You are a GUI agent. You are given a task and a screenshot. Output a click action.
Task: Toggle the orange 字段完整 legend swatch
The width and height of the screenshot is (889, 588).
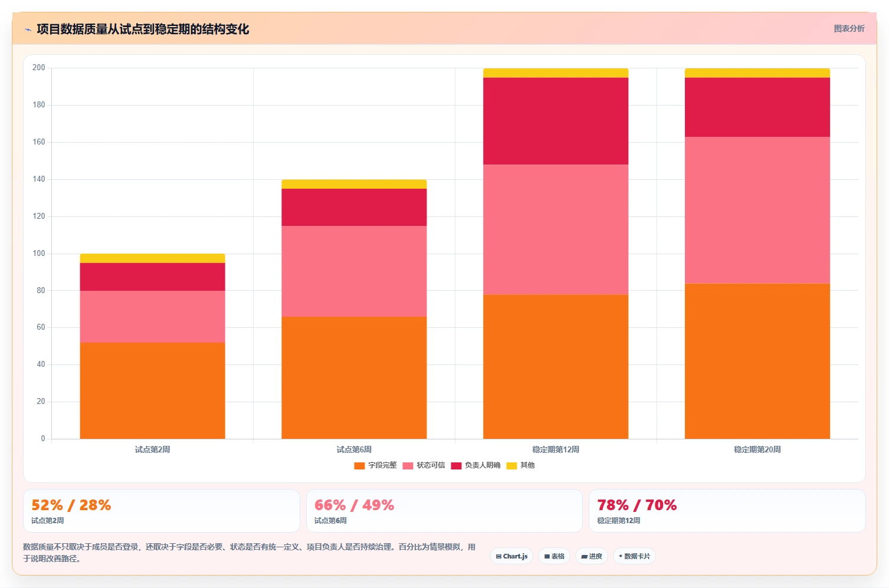pyautogui.click(x=359, y=465)
